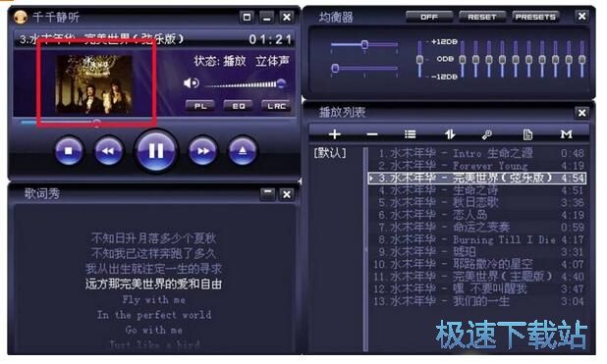Click lyric line 我从出生就注定一生的寻求
This screenshot has height=364, width=607.
coord(153,269)
